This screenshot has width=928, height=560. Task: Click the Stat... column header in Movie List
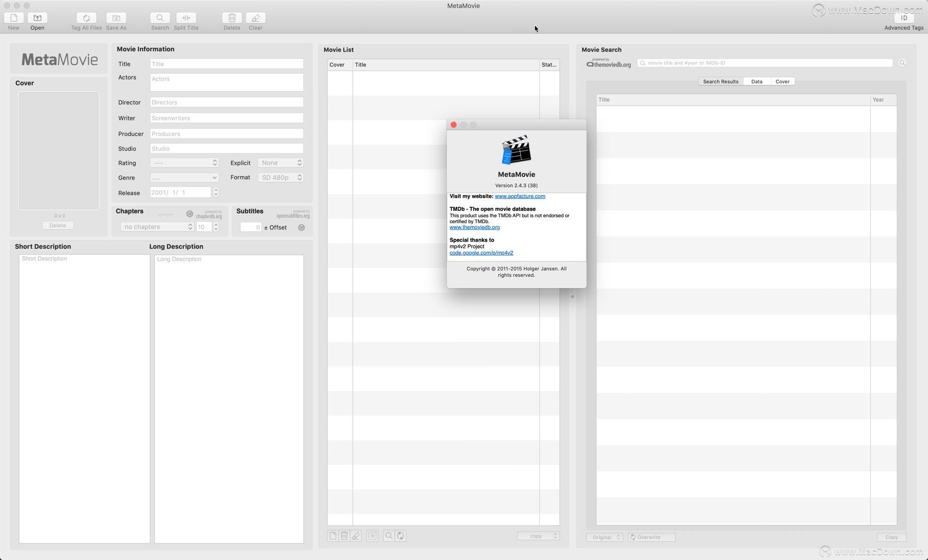pos(550,65)
